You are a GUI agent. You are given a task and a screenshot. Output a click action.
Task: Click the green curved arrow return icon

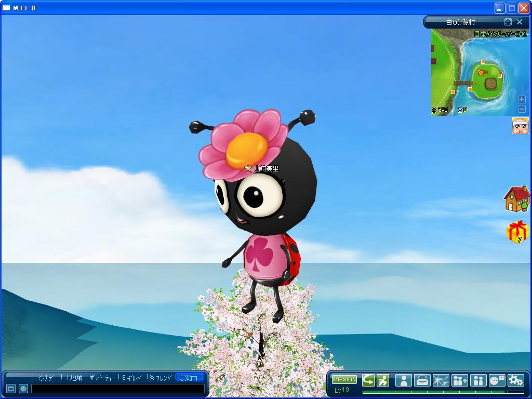(368, 380)
